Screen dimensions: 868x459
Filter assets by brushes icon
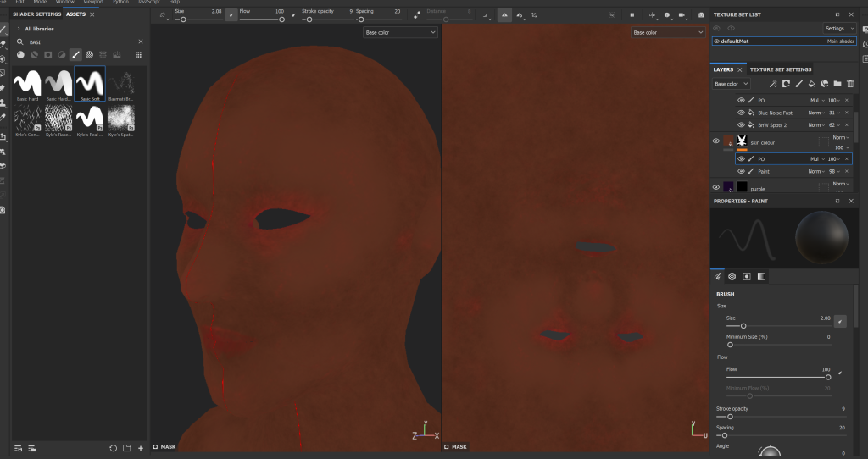pos(75,55)
